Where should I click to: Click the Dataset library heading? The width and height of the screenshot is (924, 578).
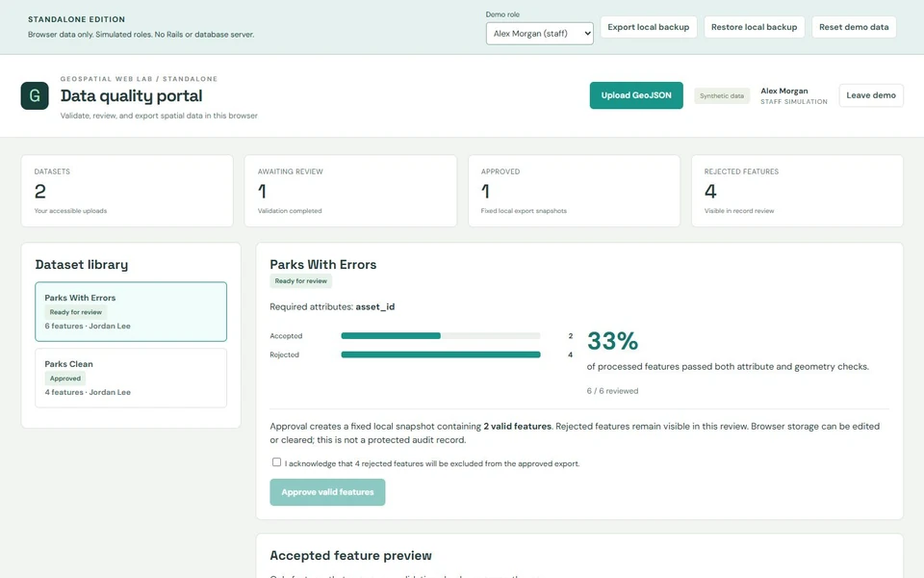[81, 265]
